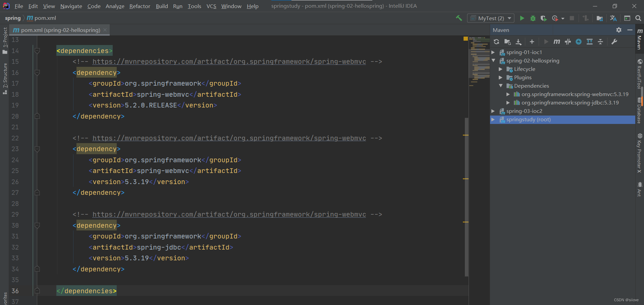
Task: Expand the Plugins node
Action: pyautogui.click(x=500, y=78)
